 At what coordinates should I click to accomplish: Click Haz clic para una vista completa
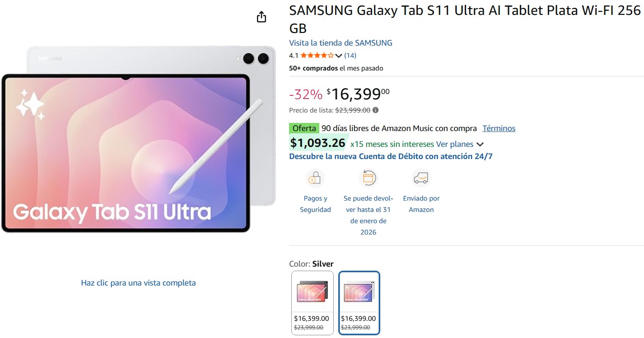point(138,283)
